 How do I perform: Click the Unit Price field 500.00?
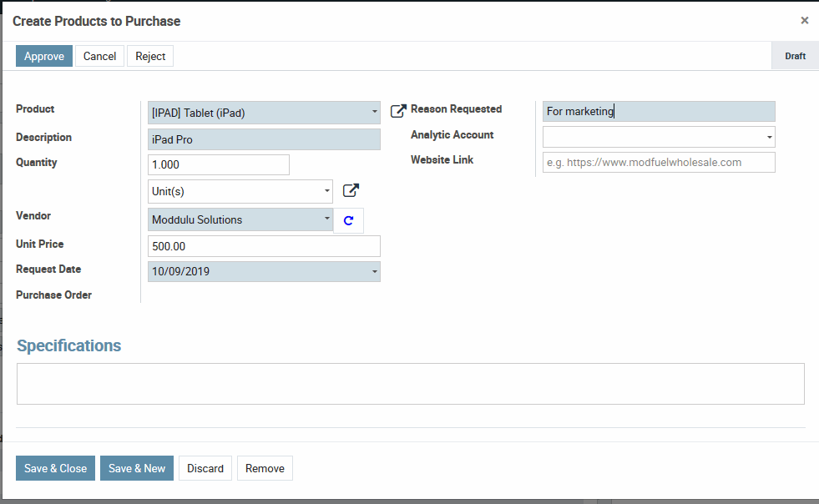coord(264,246)
